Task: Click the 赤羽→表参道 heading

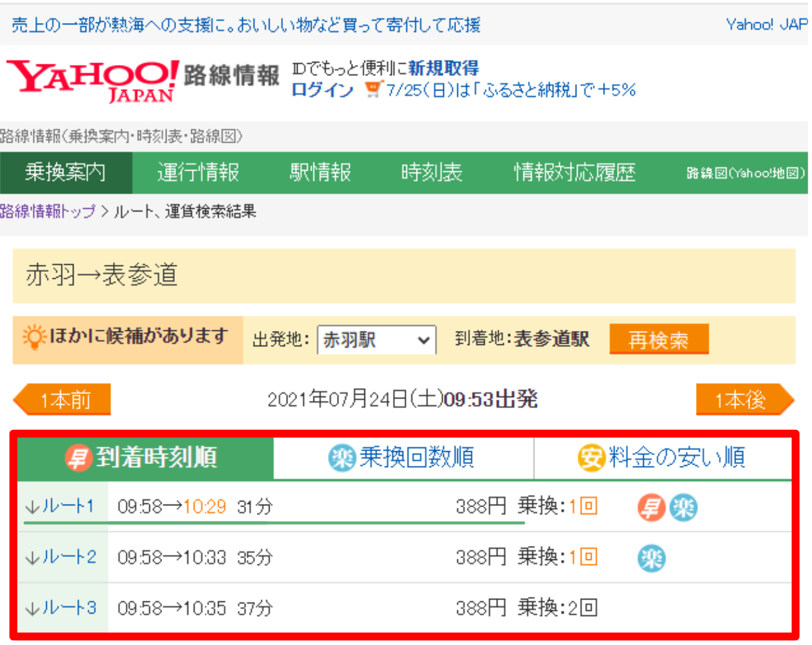Action: 101,275
